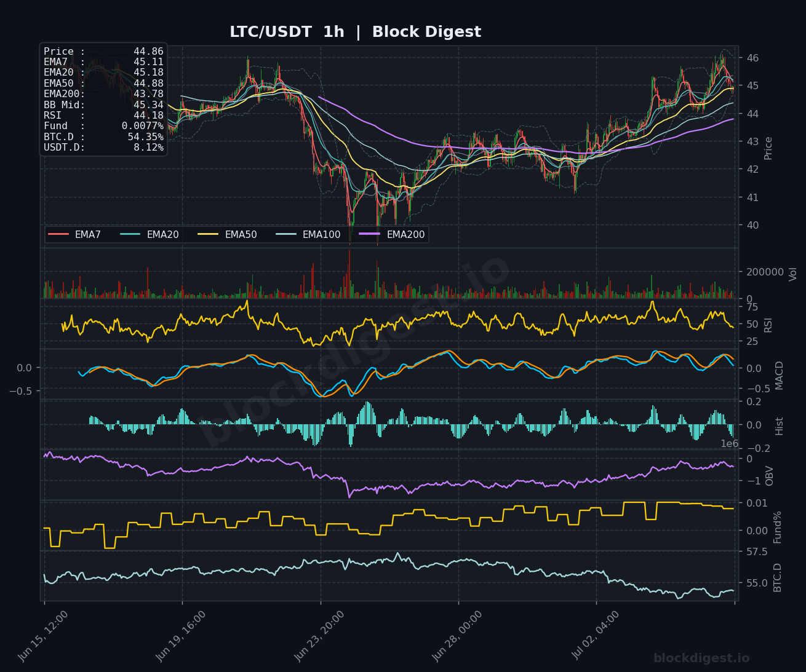Click the 46 price axis tick
The height and width of the screenshot is (672, 806).
[x=752, y=58]
